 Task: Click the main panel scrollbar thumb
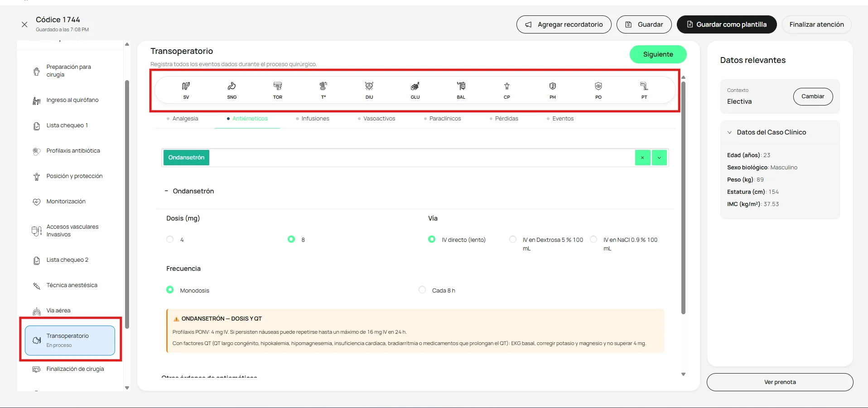683,197
